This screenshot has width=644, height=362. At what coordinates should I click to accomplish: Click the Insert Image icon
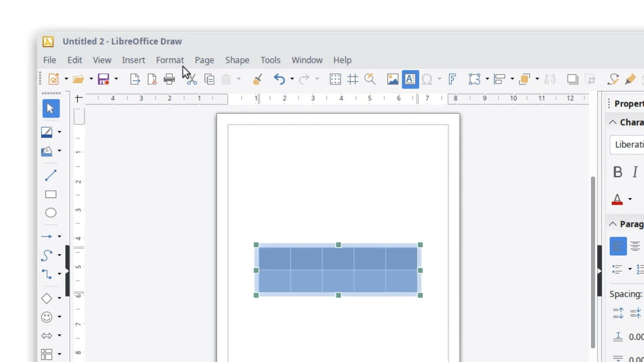(392, 79)
